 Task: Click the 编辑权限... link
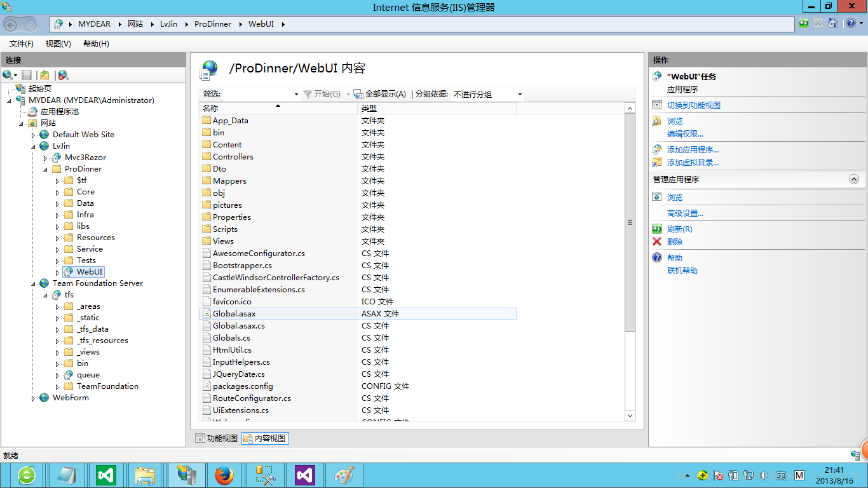(x=685, y=134)
